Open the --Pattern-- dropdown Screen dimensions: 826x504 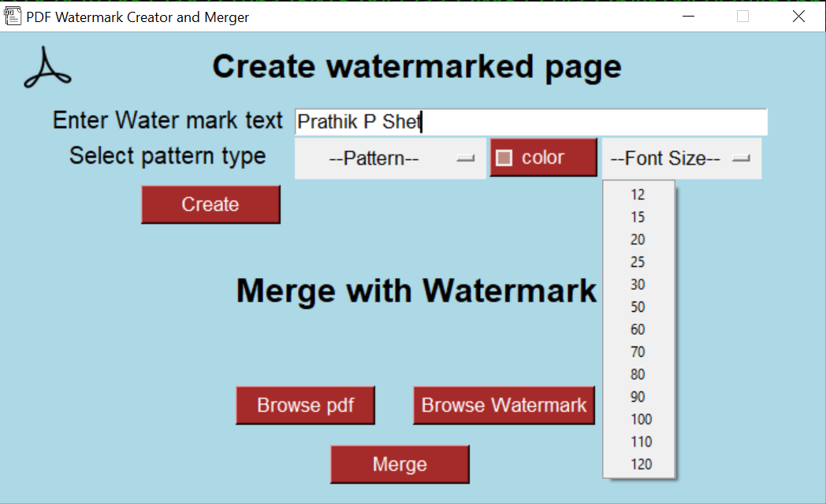(x=389, y=157)
